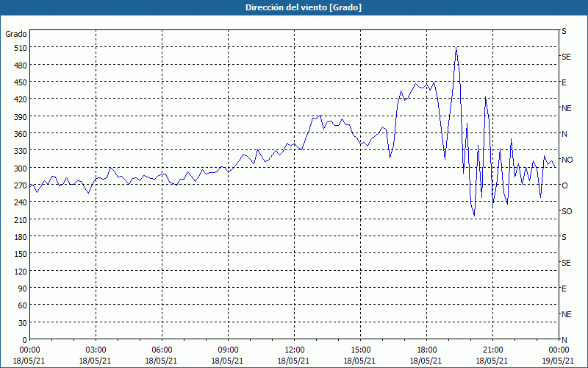Screen dimensions: 588x368
Task: Click the SE compass label between 120 and 150
Action: (x=566, y=263)
